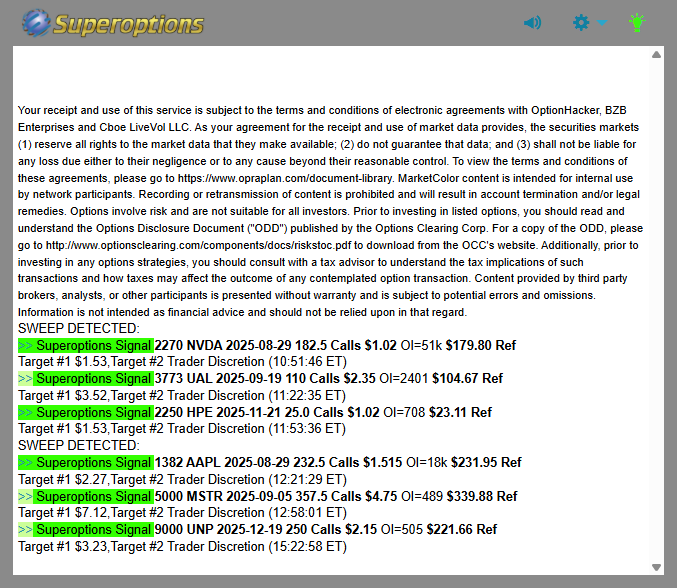
Task: Mute the alert sound speaker icon
Action: (533, 22)
